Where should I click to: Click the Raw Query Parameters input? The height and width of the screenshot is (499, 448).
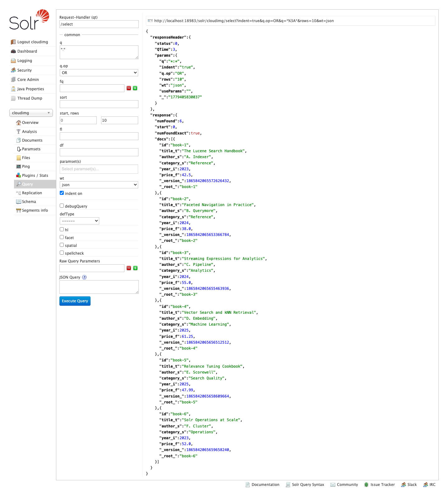pyautogui.click(x=92, y=268)
